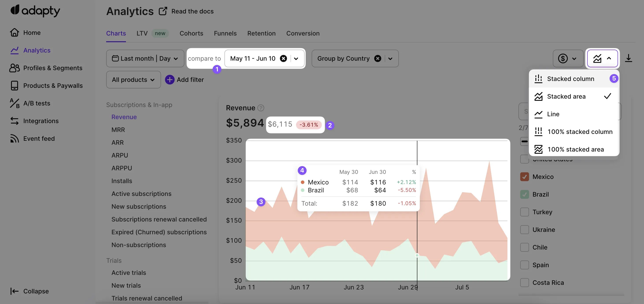Screen dimensions: 644x304
Task: Click the Revenue help question mark icon
Action: [x=261, y=108]
